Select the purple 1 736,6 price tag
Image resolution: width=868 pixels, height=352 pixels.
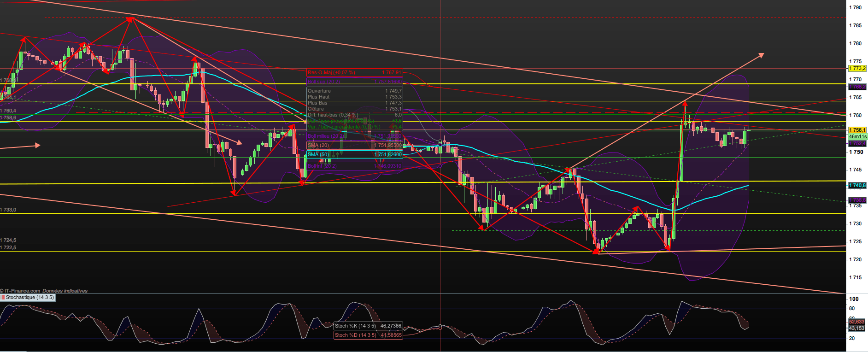[857, 200]
